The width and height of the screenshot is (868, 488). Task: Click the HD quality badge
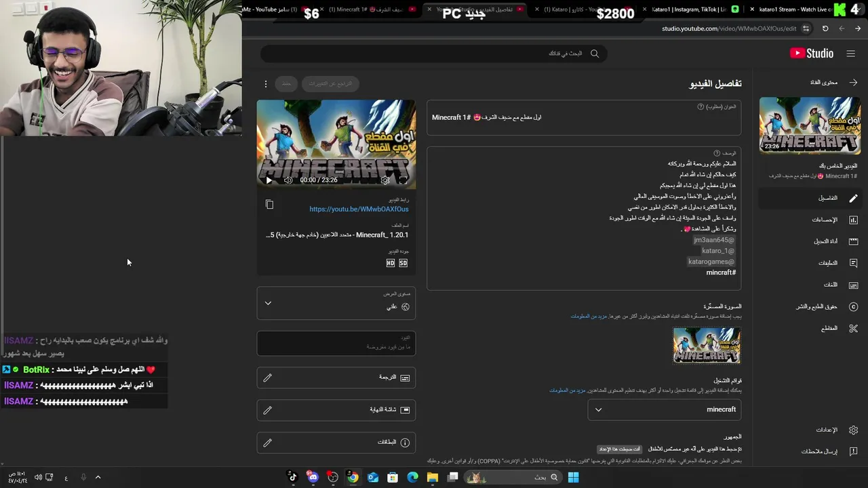(x=390, y=263)
